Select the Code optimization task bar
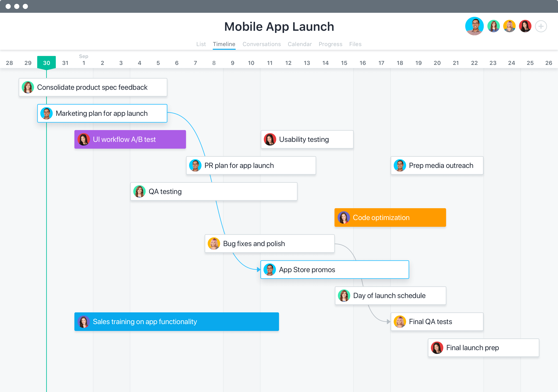Viewport: 558px width, 392px height. [x=389, y=218]
